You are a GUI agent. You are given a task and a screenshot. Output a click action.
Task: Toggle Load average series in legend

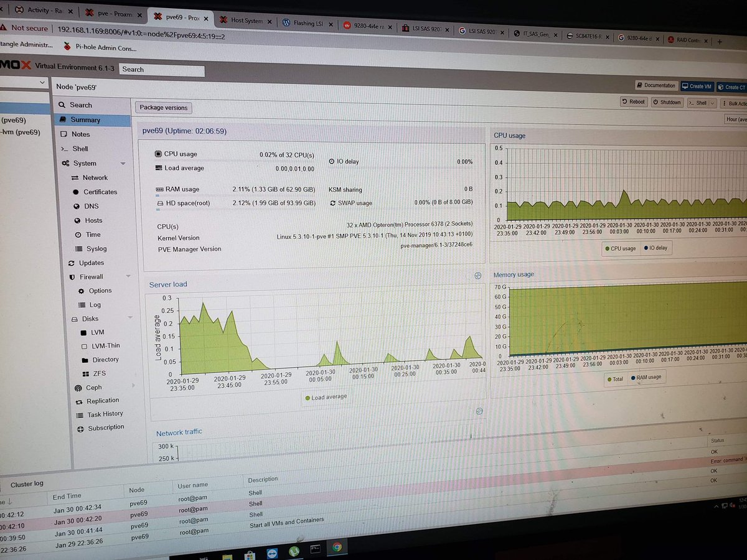point(326,398)
